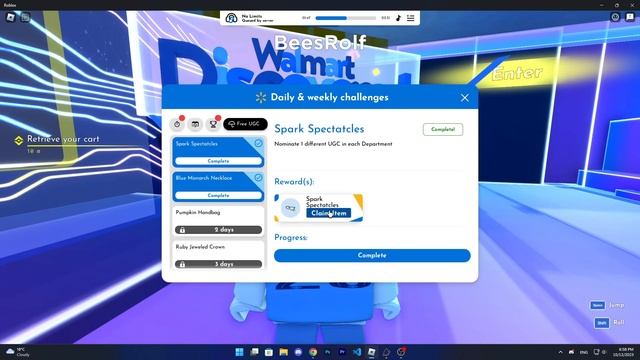Select the locked Ruby Jeweled Crown card
The height and width of the screenshot is (360, 640).
click(x=218, y=255)
